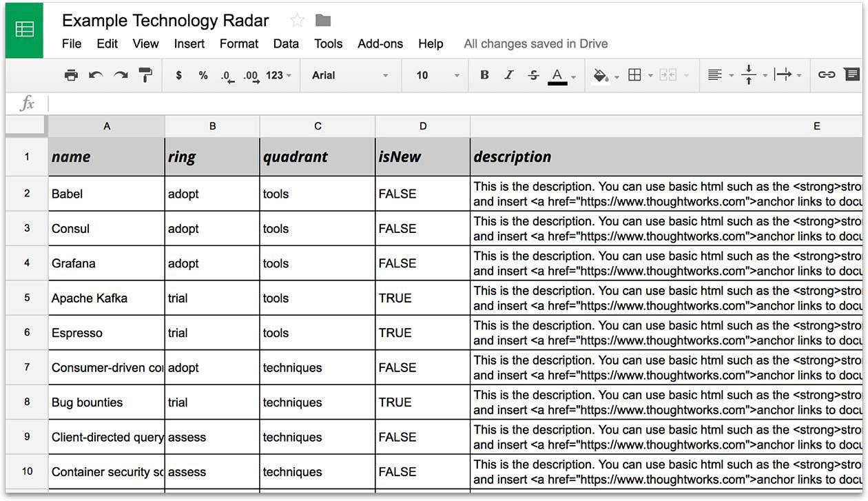868x501 pixels.
Task: Open the Google Sheets home icon
Action: 24,30
